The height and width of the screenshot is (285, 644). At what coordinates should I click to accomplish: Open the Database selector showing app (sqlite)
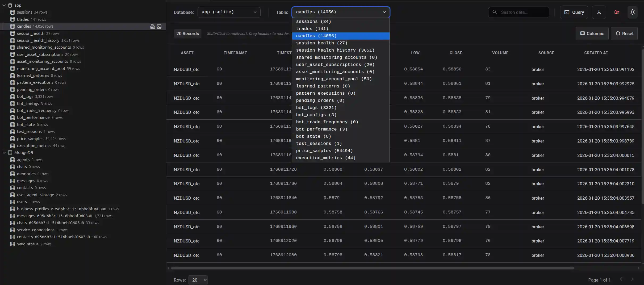pos(229,12)
